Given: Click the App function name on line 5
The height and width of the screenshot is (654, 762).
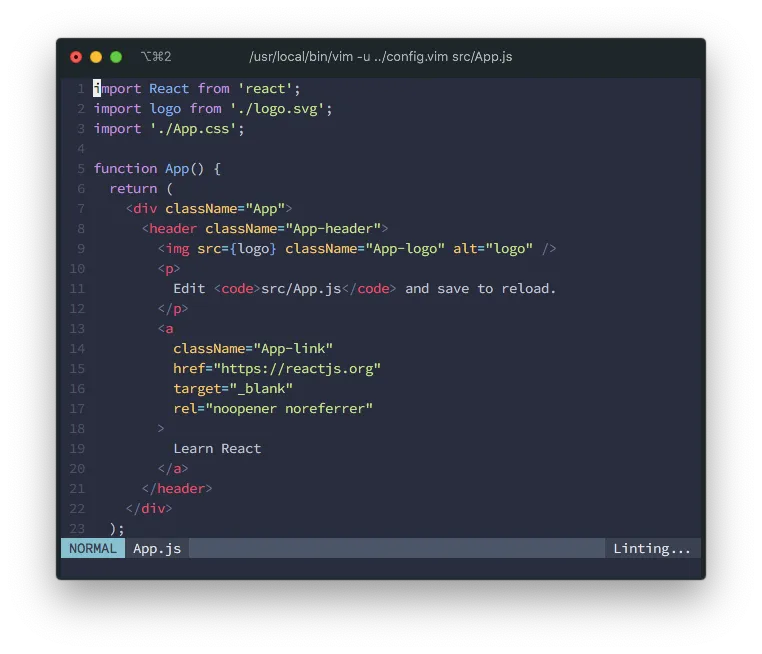Looking at the screenshot, I should pos(177,169).
